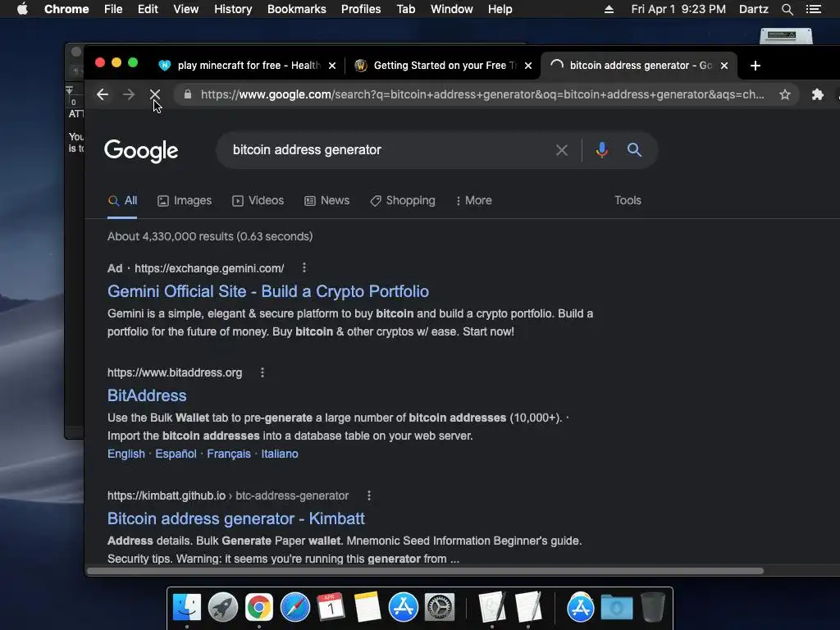Select the Images results tab
840x630 pixels.
(185, 200)
